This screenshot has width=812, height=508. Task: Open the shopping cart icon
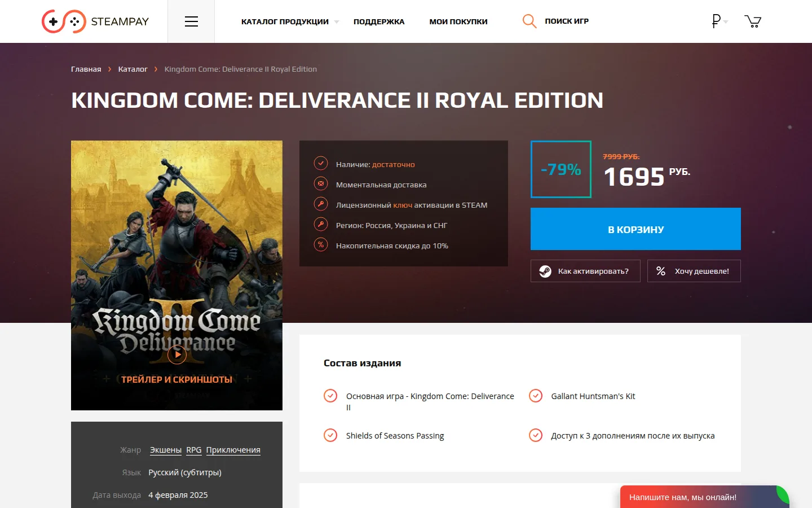point(753,21)
